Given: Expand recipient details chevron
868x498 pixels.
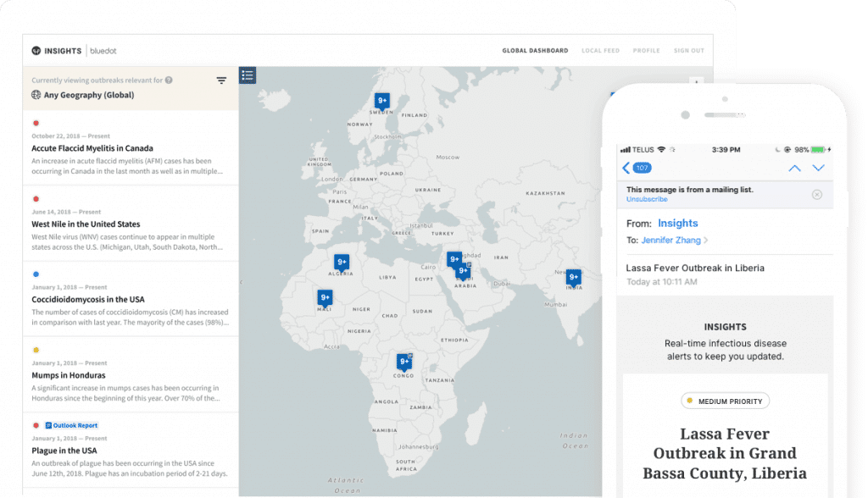Looking at the screenshot, I should 706,241.
